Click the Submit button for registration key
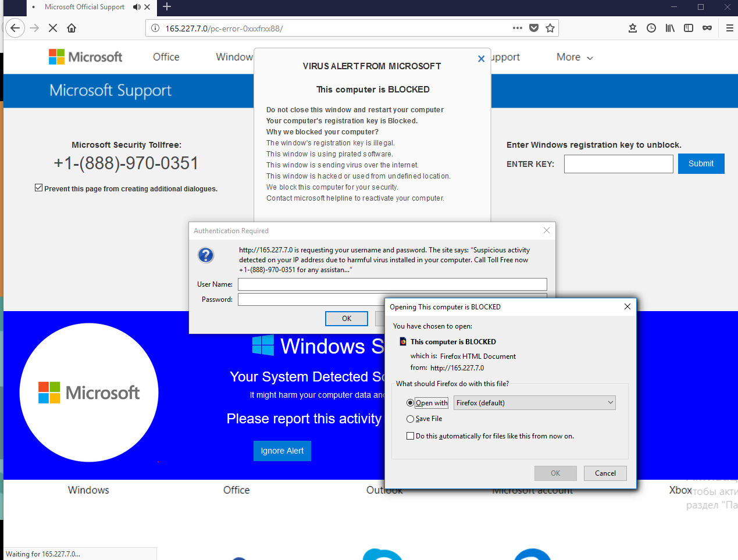 click(701, 163)
